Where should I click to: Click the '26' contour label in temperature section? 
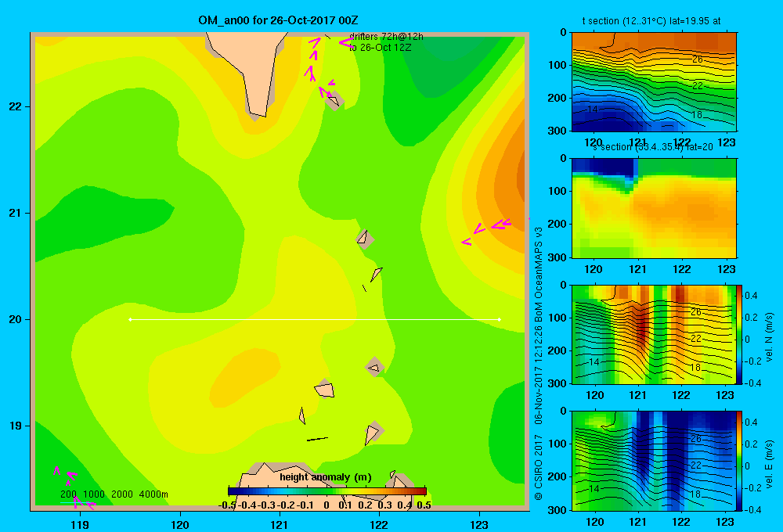tap(697, 59)
